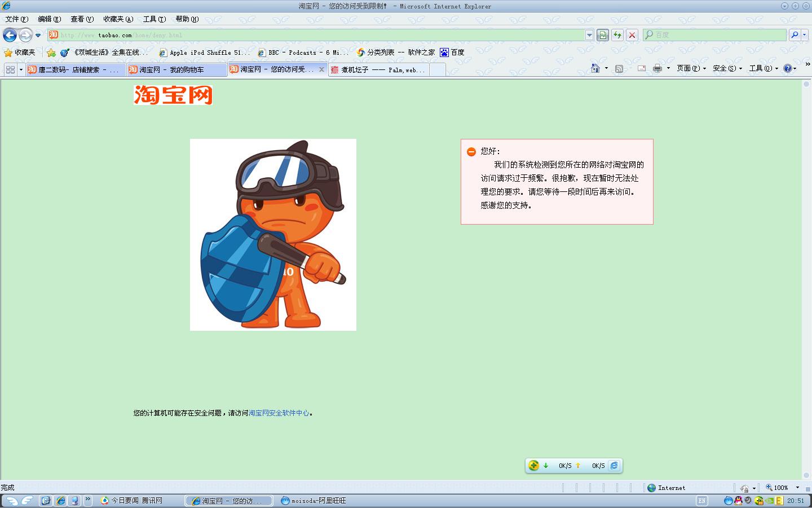812x508 pixels.
Task: Click the EN language indicator
Action: (x=701, y=501)
